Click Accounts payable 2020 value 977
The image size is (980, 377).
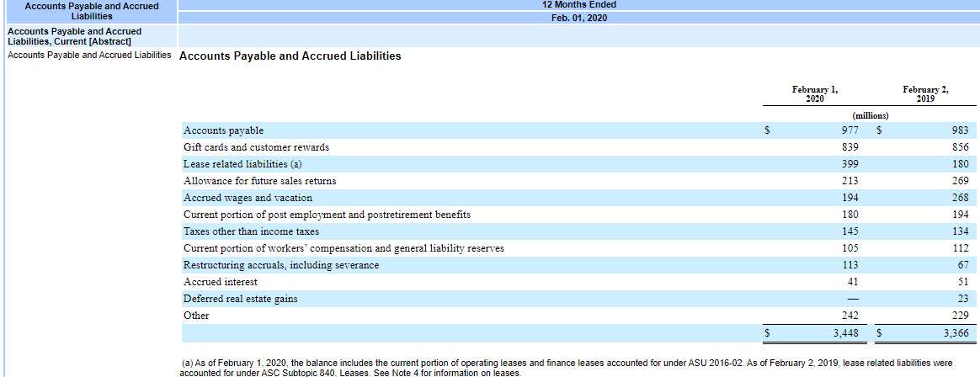850,130
